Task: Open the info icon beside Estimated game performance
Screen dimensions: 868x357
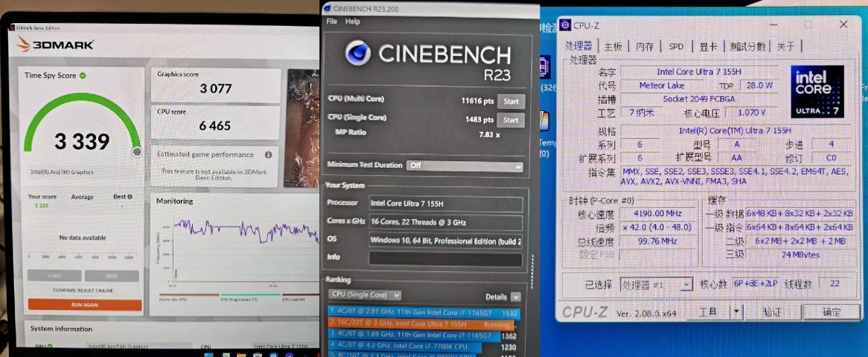Action: click(x=269, y=155)
